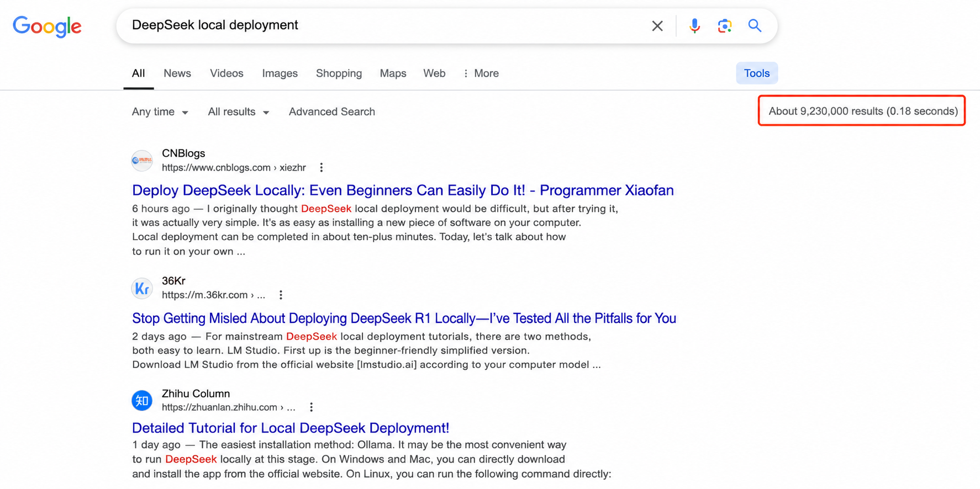The height and width of the screenshot is (489, 980).
Task: Click the Zhihu Column site favicon
Action: coord(142,401)
